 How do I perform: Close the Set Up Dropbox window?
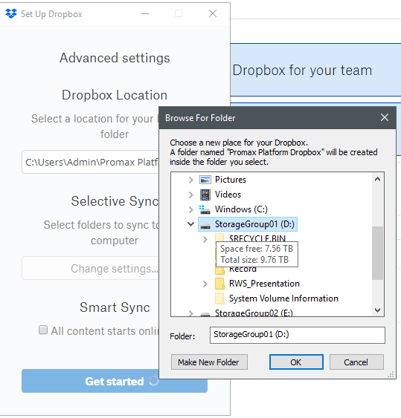tap(213, 14)
